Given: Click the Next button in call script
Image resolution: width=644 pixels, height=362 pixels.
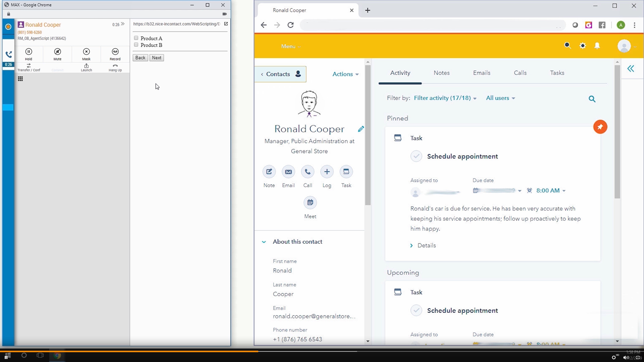Looking at the screenshot, I should (157, 57).
